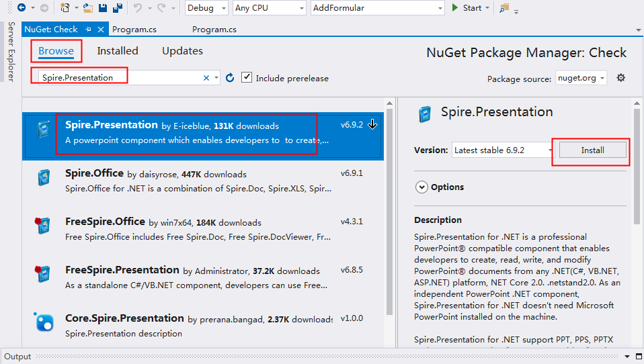Screen dimensions: 644x364
Task: Switch to the Browse tab
Action: click(x=56, y=51)
